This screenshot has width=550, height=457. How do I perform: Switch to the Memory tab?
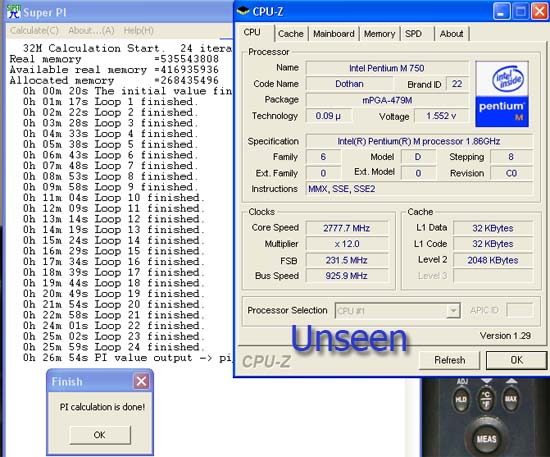380,34
